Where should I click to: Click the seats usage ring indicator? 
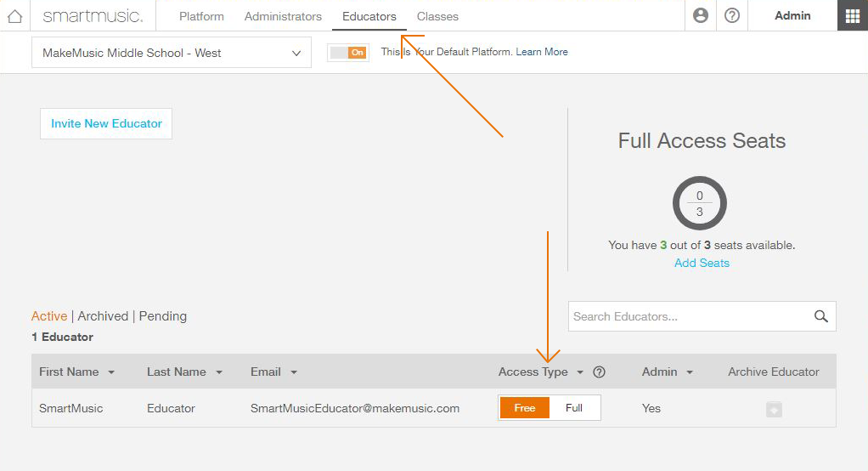point(700,203)
